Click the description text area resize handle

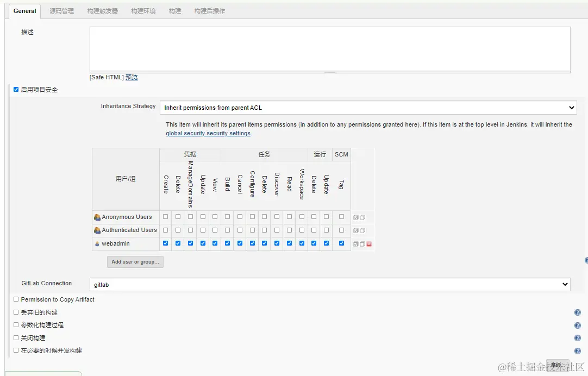pos(330,72)
